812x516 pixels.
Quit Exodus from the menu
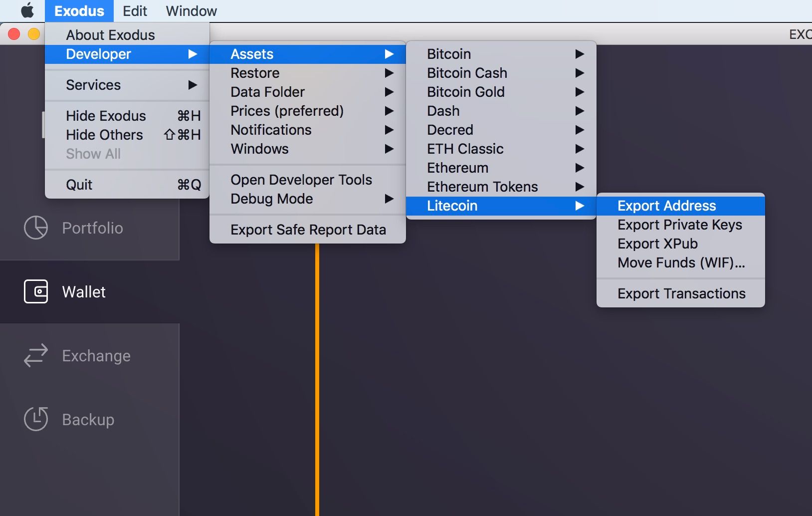click(80, 185)
